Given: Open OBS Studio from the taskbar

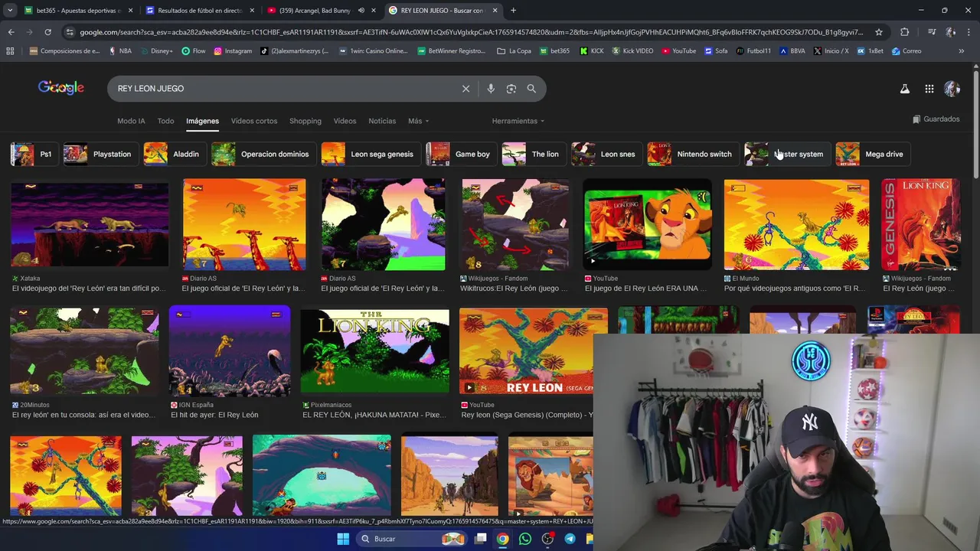Looking at the screenshot, I should (547, 539).
